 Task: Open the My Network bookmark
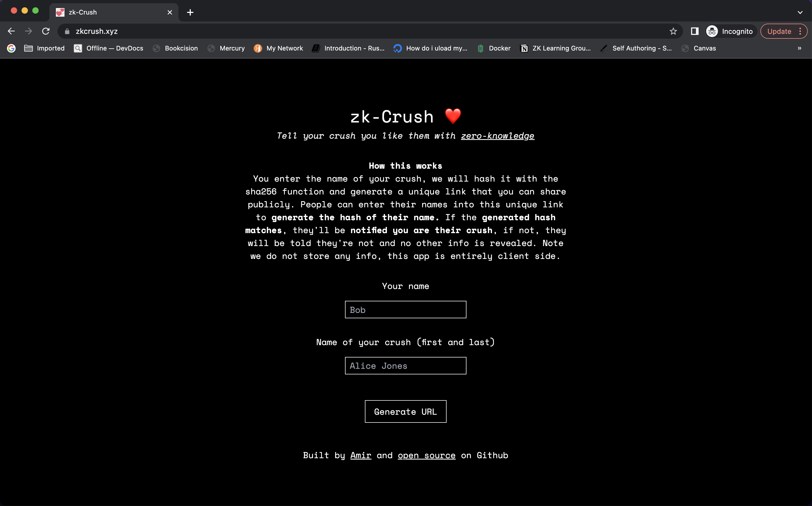pyautogui.click(x=278, y=48)
